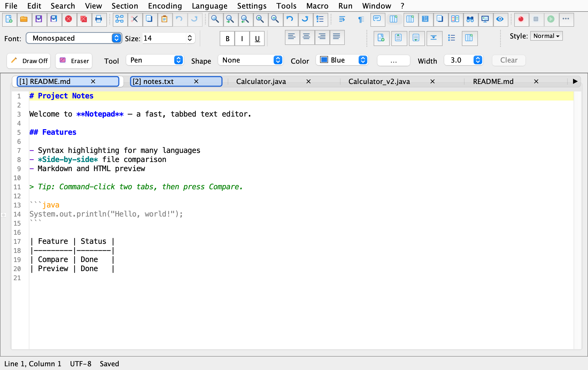Save with the purple floppy disk icon
This screenshot has width=588, height=370.
coord(39,19)
